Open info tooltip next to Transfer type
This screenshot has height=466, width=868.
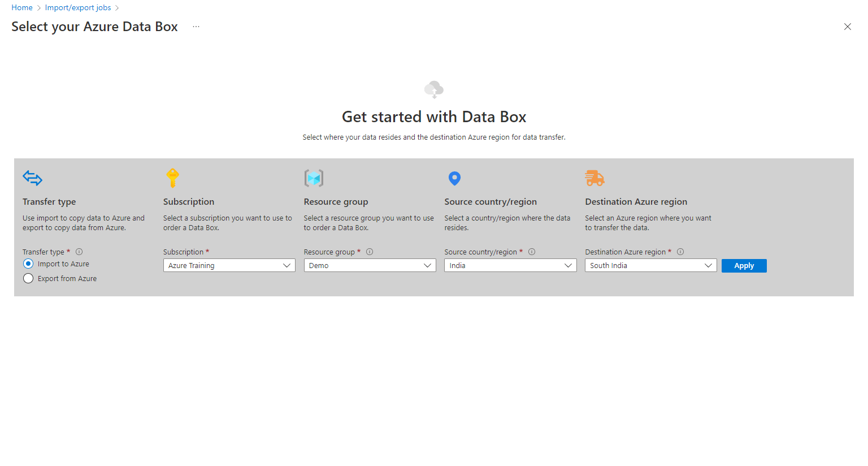[x=79, y=252]
